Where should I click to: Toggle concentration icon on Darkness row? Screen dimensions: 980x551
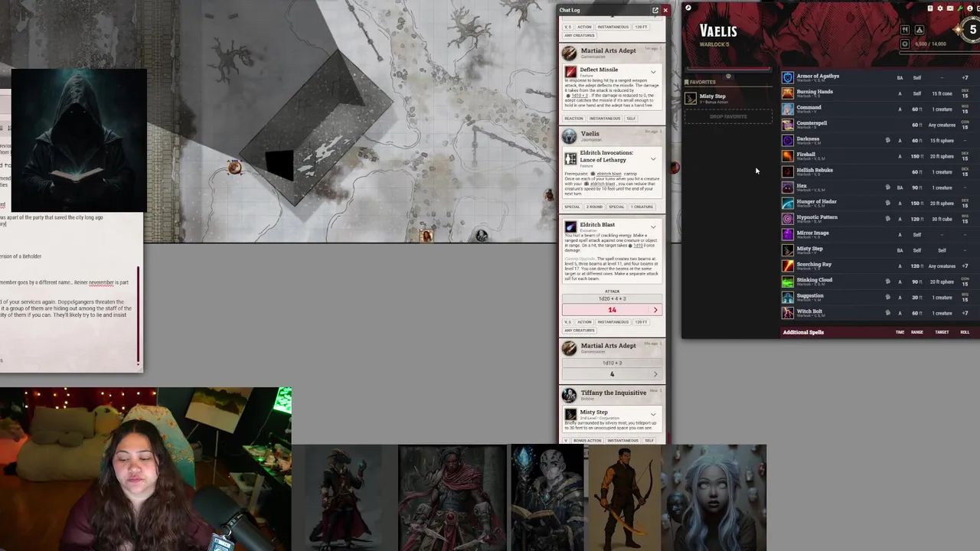point(887,140)
